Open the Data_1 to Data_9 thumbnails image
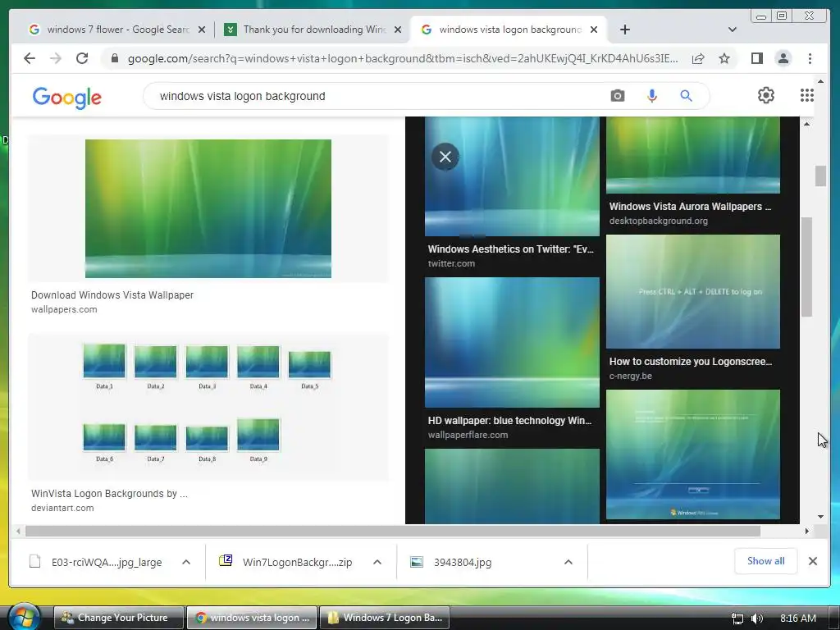Viewport: 840px width, 630px height. (x=208, y=406)
